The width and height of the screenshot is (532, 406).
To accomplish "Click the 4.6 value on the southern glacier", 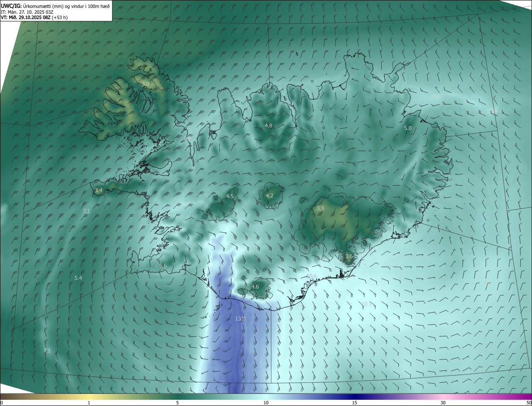I will click(255, 286).
